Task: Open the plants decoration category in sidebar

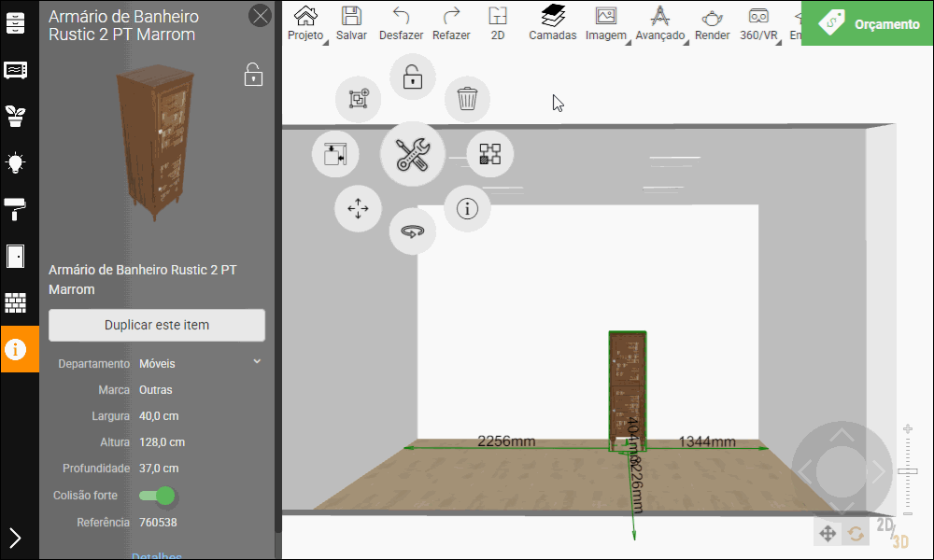Action: pos(16,116)
